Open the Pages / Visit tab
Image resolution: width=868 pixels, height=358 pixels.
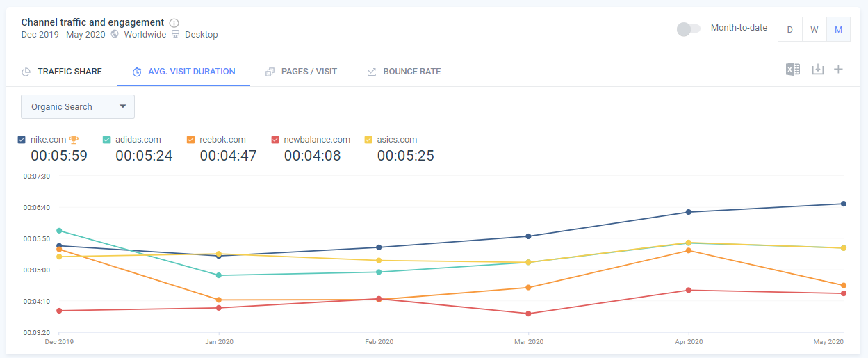(301, 72)
